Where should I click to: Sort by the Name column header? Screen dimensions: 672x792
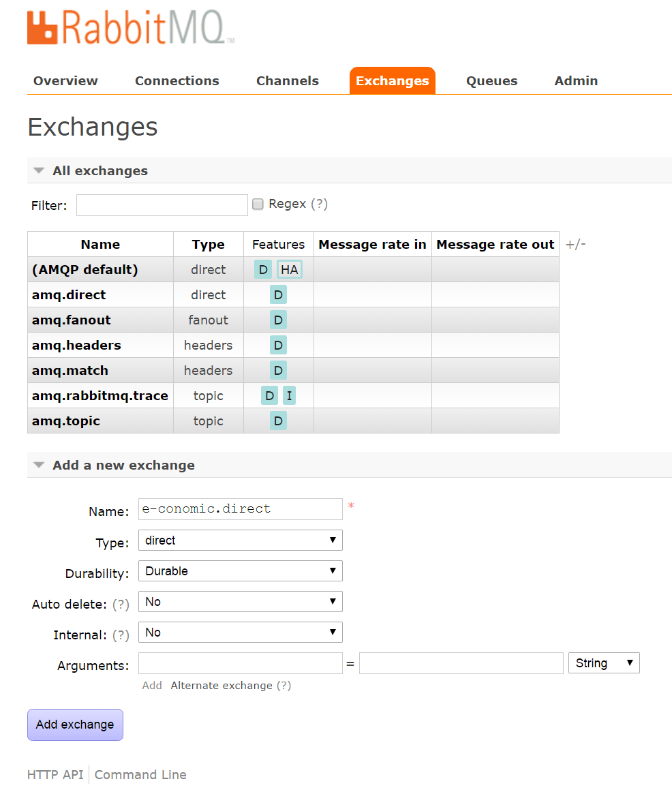100,245
